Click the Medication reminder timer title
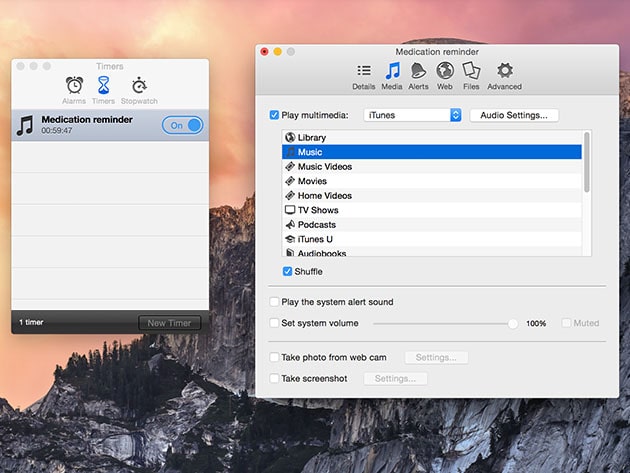Screen dimensions: 630x473 click(87, 119)
